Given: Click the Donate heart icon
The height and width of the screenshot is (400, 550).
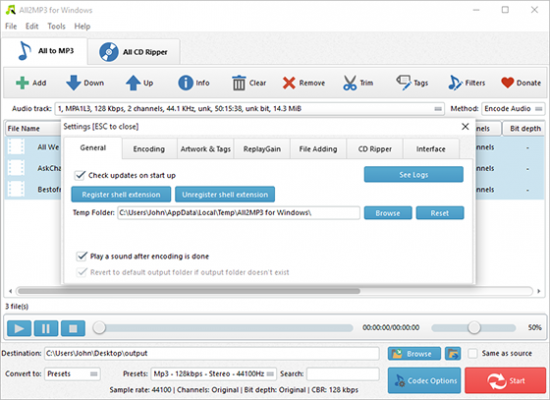Looking at the screenshot, I should coord(508,83).
